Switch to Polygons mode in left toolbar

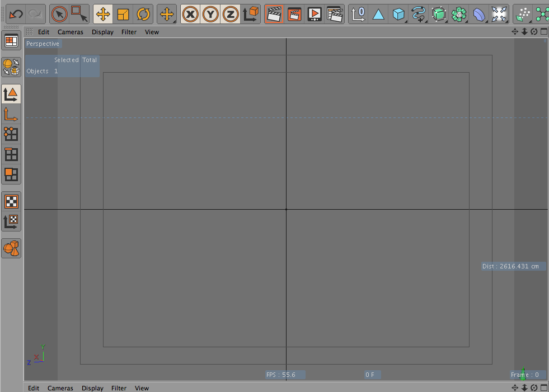point(11,174)
